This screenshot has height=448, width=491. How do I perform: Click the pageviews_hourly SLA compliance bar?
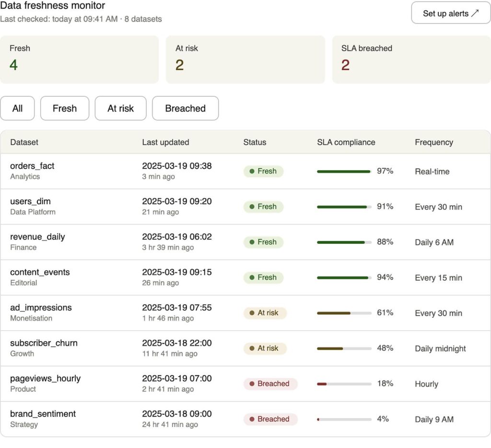coord(344,384)
